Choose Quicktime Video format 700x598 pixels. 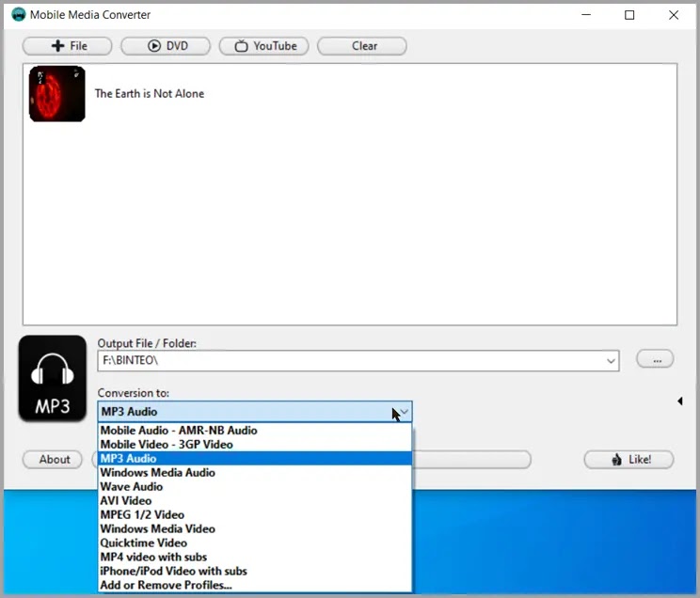coord(255,543)
